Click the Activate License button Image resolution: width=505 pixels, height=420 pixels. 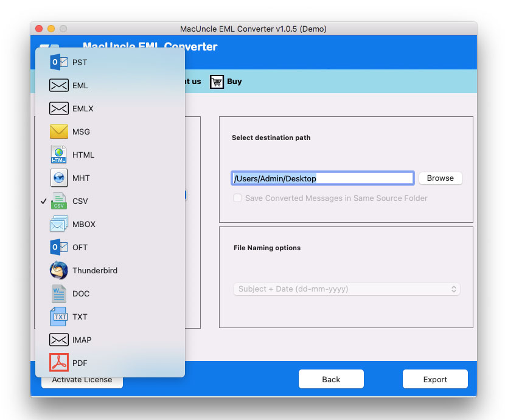point(82,382)
